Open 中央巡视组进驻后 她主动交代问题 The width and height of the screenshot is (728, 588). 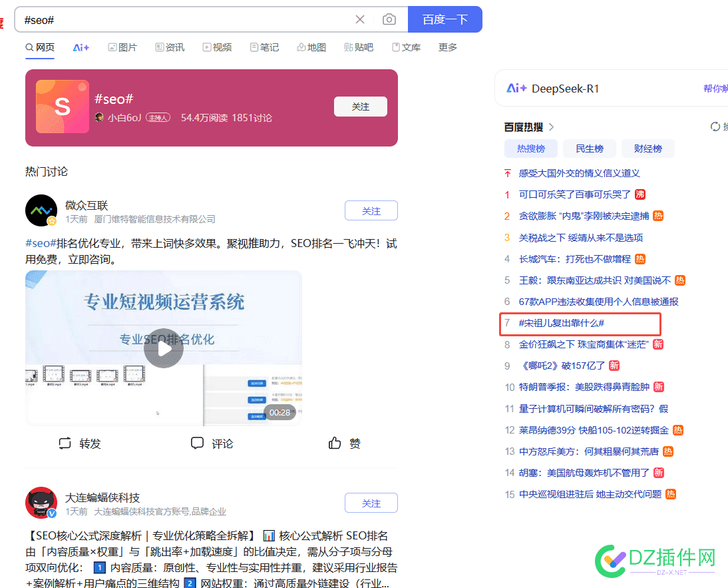(x=590, y=494)
